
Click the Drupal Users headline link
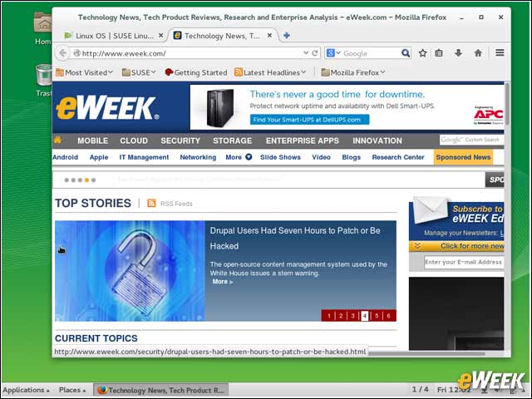[x=295, y=239]
